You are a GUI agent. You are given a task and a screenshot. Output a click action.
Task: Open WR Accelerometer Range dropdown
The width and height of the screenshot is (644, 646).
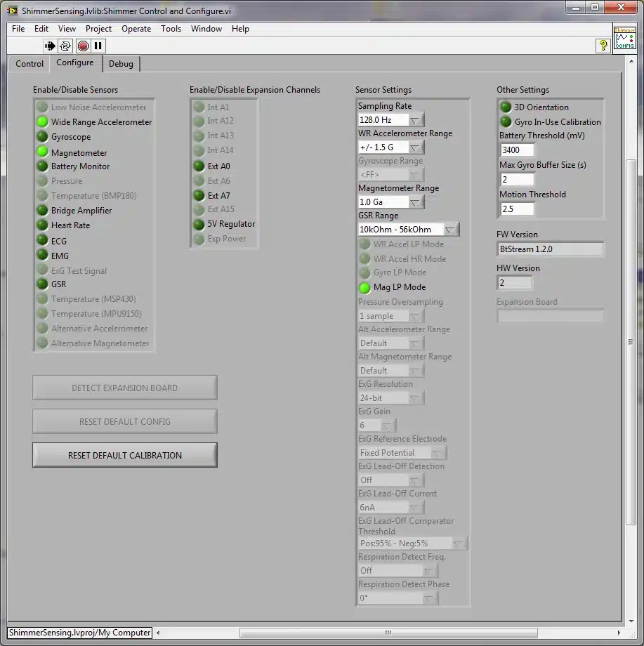pos(415,147)
